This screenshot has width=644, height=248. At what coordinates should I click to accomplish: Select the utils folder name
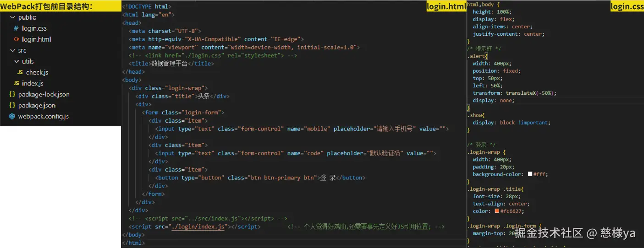[28, 61]
